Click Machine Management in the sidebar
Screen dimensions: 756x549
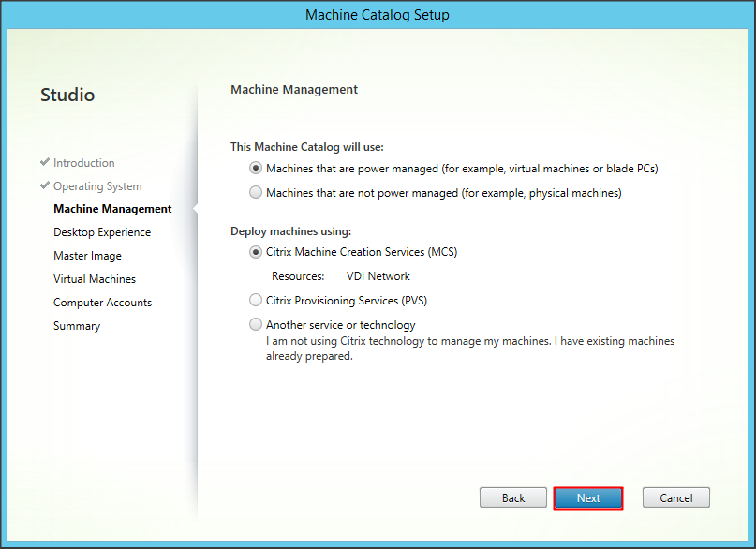click(112, 209)
